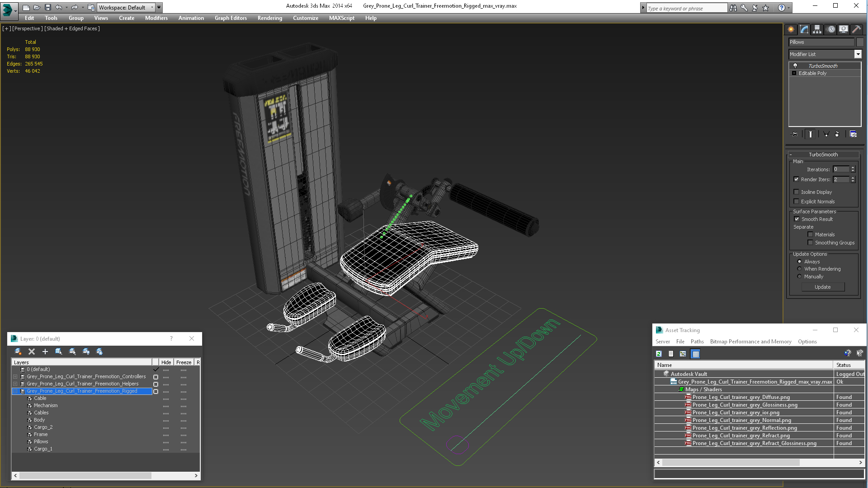Open the Modifiers menu
The height and width of the screenshot is (488, 868).
pyautogui.click(x=156, y=18)
